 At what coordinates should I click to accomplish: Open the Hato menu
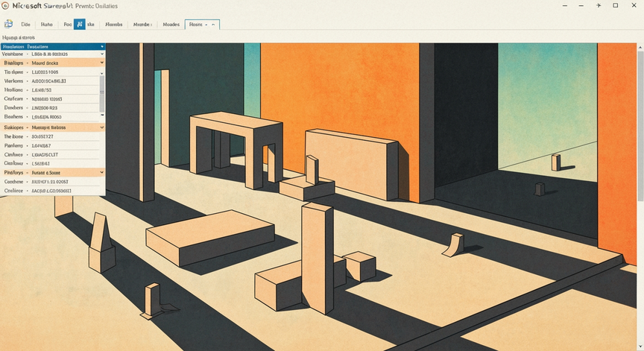coord(46,25)
